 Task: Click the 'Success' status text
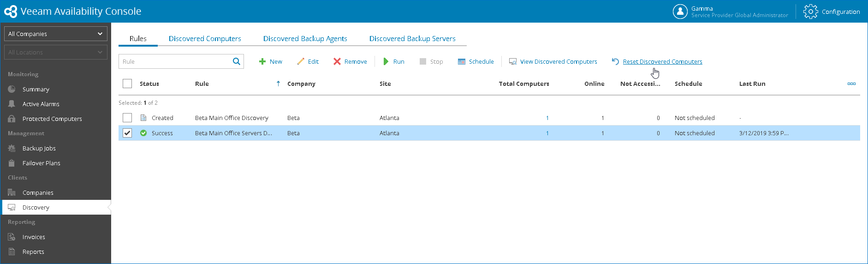coord(162,133)
